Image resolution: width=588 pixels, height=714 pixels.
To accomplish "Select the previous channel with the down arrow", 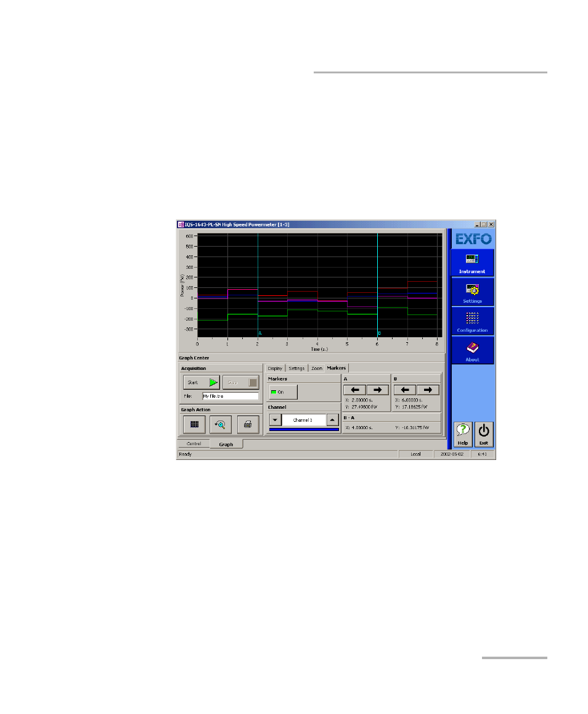I will (276, 420).
